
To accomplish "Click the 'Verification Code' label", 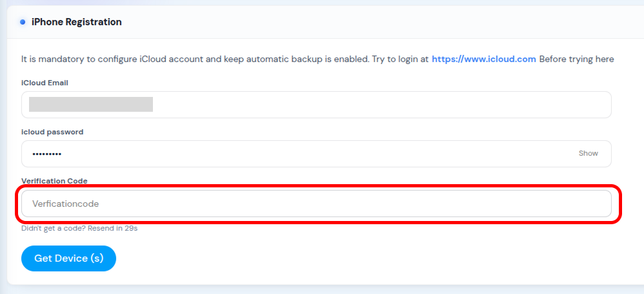I will pyautogui.click(x=54, y=181).
